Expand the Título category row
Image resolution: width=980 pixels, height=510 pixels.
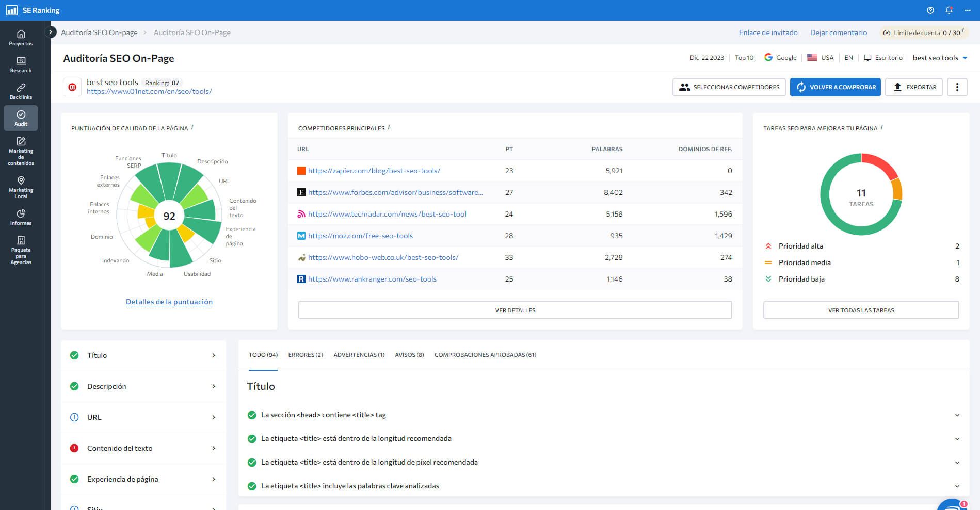click(x=143, y=355)
